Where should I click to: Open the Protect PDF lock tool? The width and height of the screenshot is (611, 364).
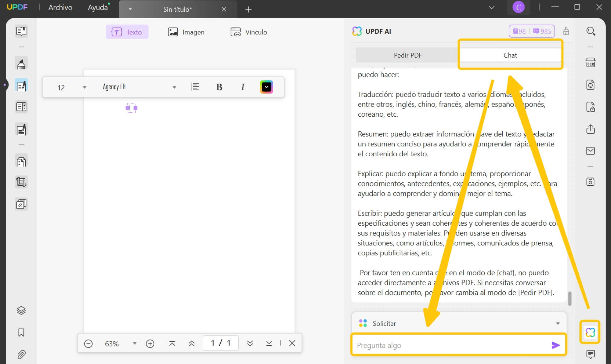(590, 107)
